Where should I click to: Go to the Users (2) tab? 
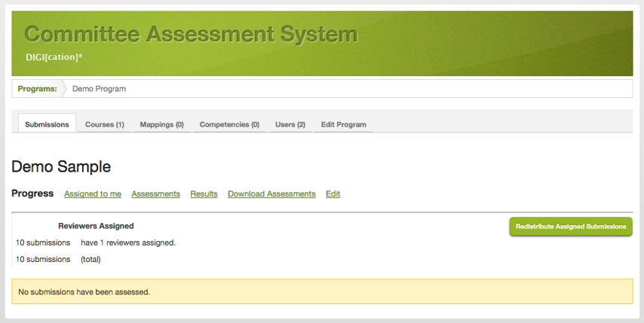290,124
